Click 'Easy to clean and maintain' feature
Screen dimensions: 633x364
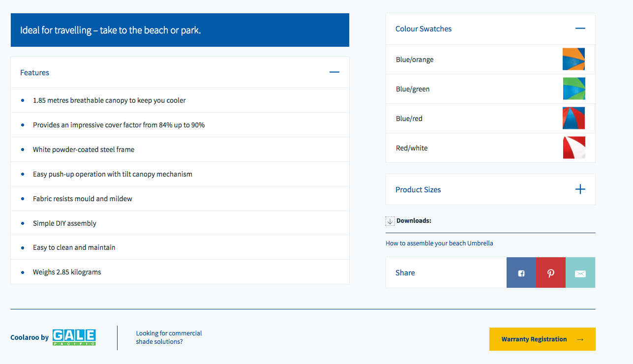(x=74, y=247)
